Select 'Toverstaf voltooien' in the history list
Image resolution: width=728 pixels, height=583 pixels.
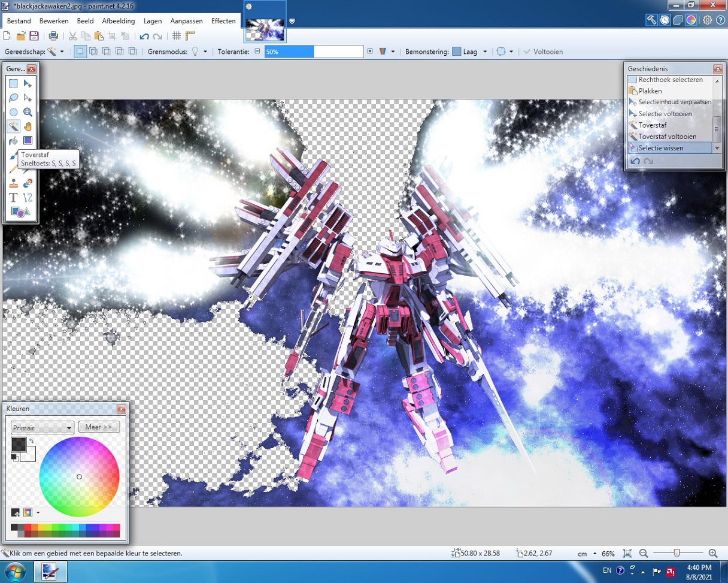670,137
